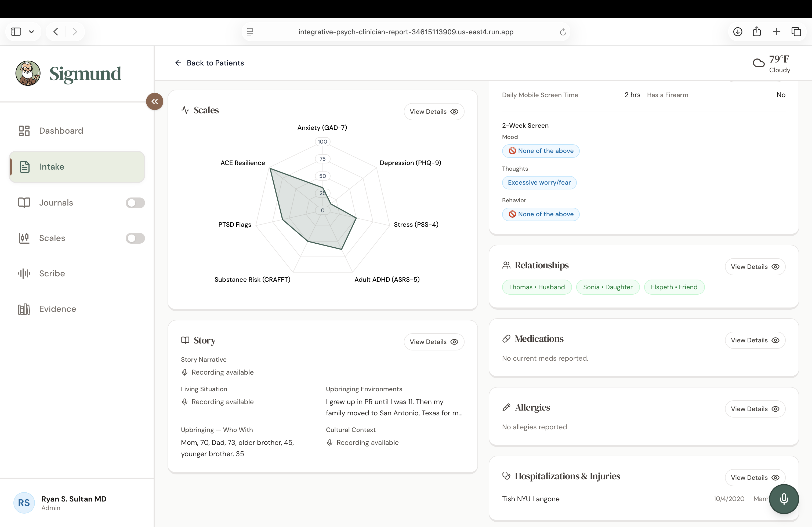Click the Depression (PHQ-9) radar label
812x527 pixels.
(x=411, y=163)
